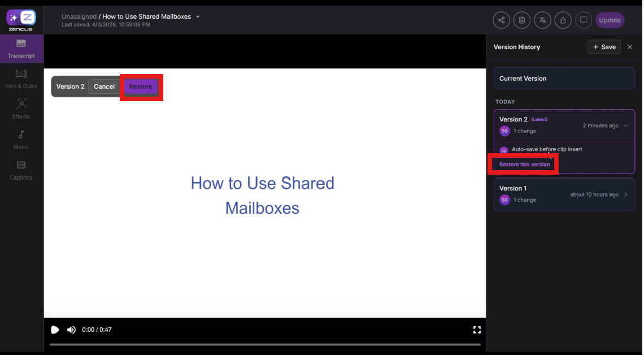Screen dimensions: 644x355
Task: Play the video
Action: (x=55, y=330)
